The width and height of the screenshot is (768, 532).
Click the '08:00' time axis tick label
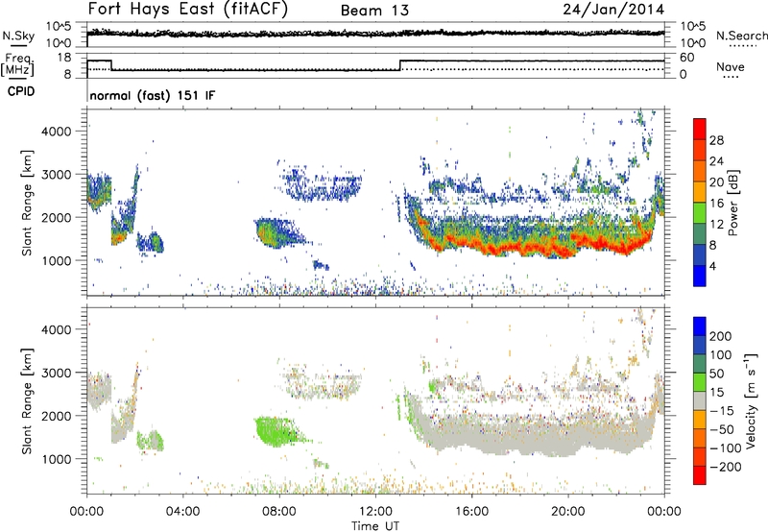279,512
